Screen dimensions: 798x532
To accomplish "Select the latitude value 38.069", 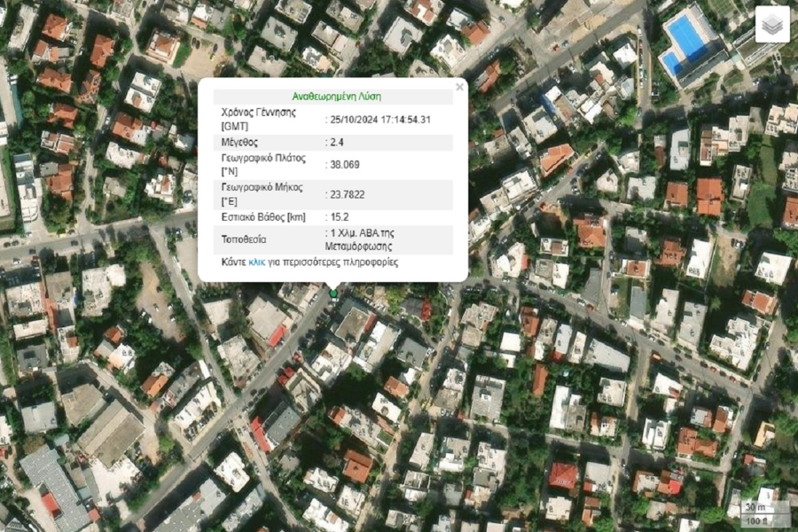I will [345, 165].
